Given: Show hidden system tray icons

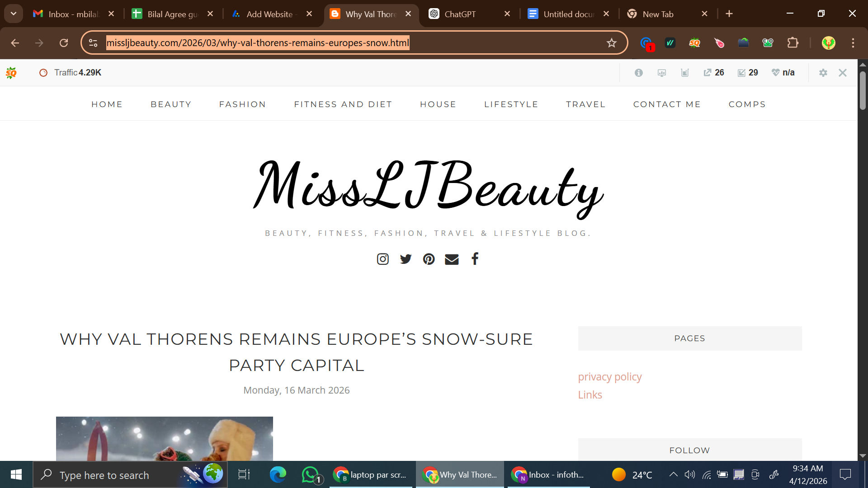Looking at the screenshot, I should (673, 474).
